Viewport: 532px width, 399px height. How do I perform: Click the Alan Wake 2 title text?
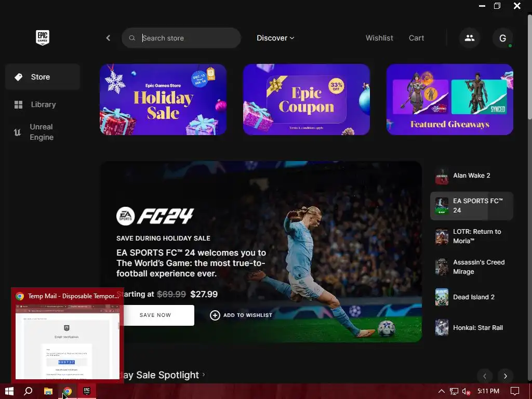pos(472,176)
